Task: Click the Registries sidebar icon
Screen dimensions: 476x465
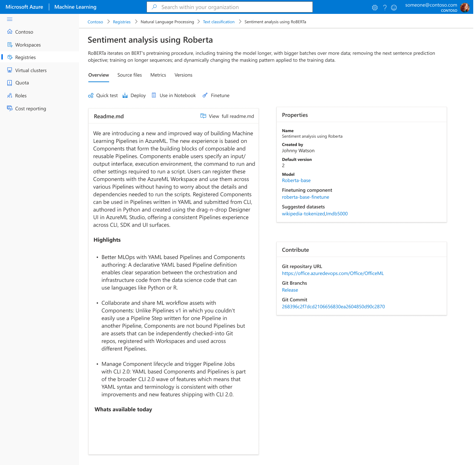Action: point(10,57)
